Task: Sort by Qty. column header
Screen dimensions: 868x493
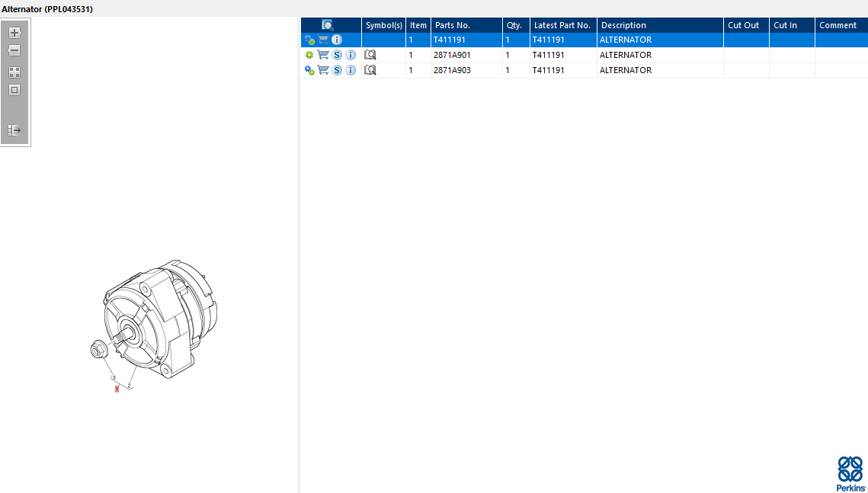Action: click(x=517, y=25)
